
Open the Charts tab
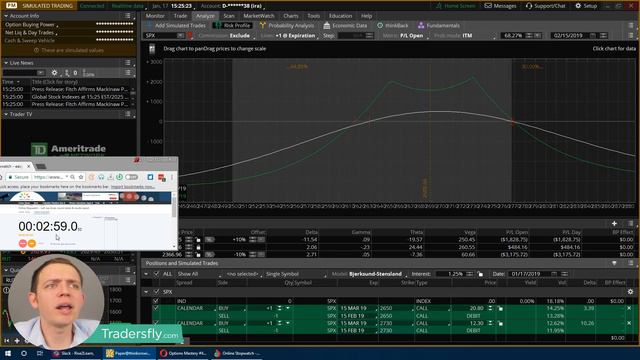tap(291, 16)
